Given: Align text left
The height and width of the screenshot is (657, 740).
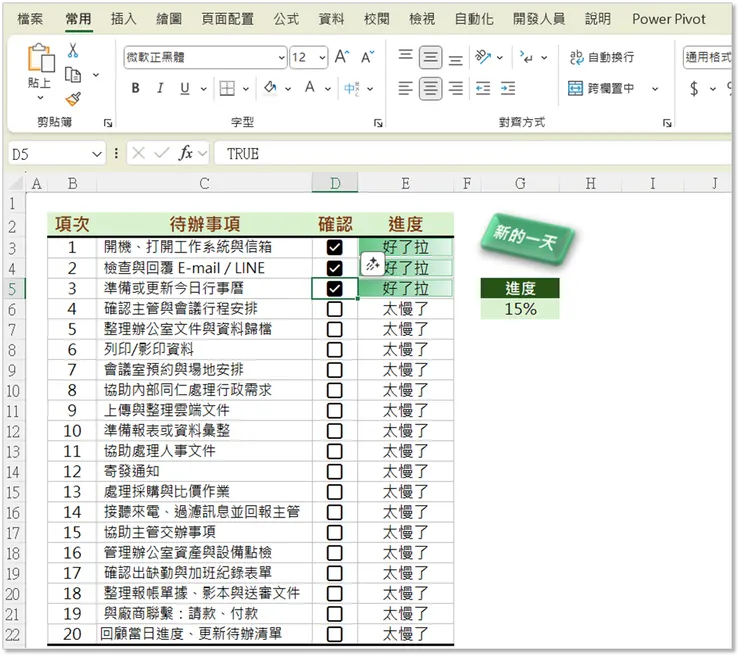Looking at the screenshot, I should [x=405, y=88].
